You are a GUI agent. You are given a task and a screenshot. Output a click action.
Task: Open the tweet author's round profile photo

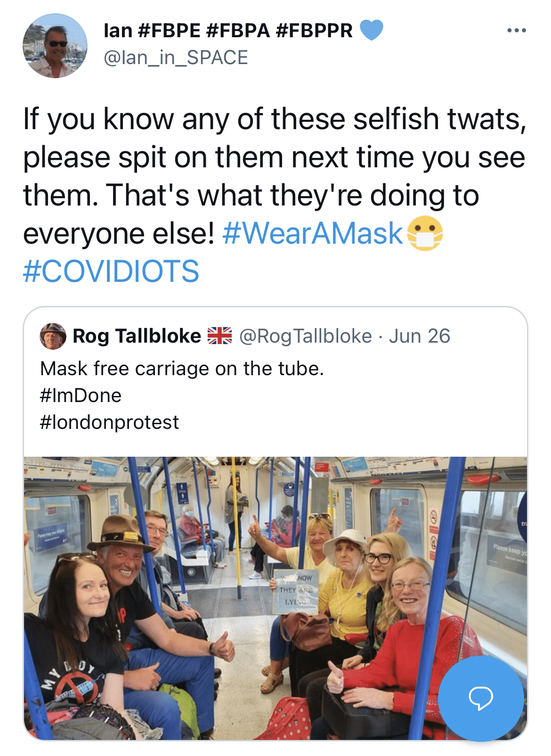tap(55, 46)
